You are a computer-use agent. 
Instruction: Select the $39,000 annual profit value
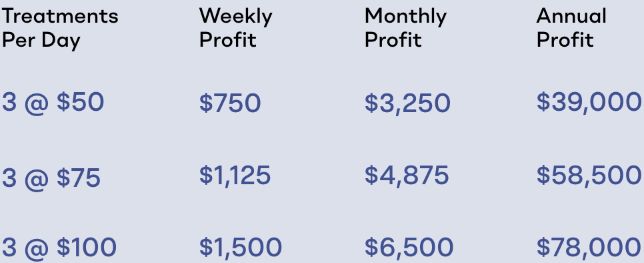pos(589,102)
